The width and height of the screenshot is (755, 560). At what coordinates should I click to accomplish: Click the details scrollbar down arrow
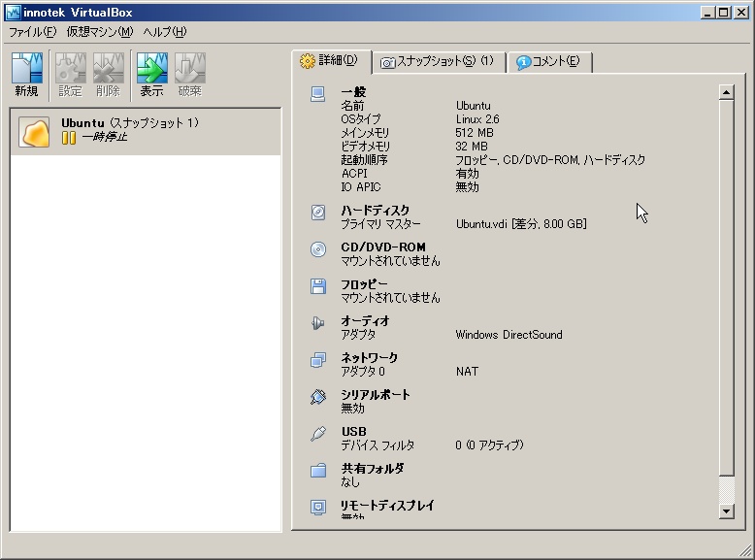727,511
